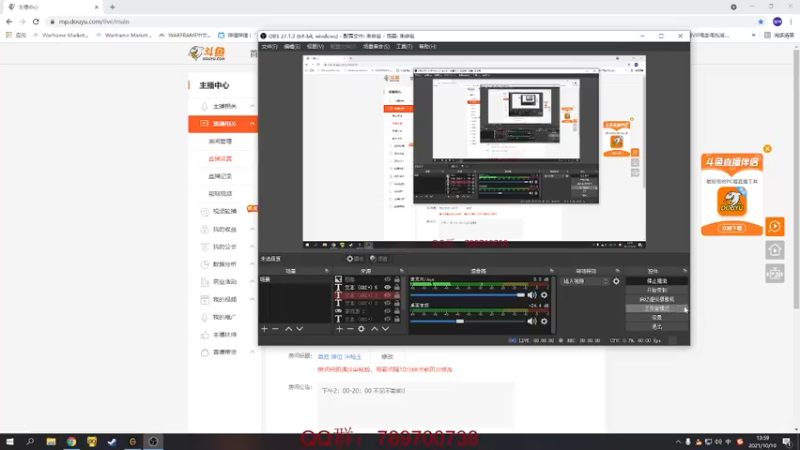This screenshot has width=800, height=450.
Task: Click the orange play icon on Douyu right sidebar
Action: (774, 227)
